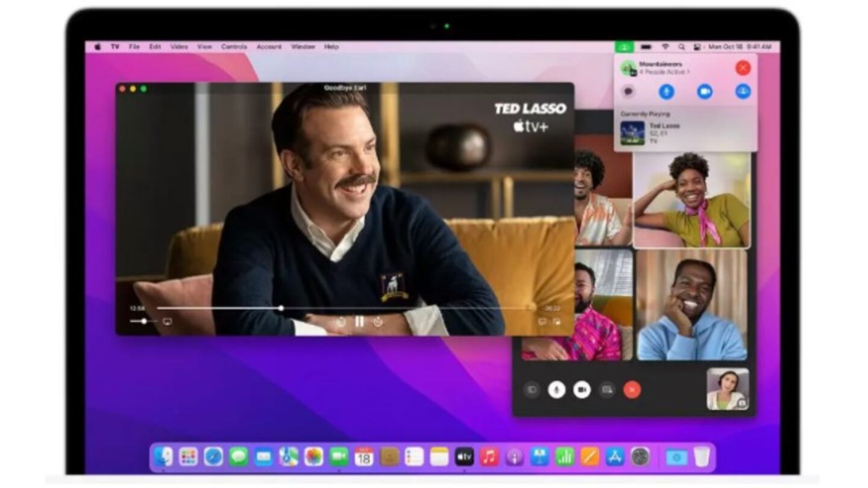Launch Safari from the Dock
The width and height of the screenshot is (868, 488).
(213, 457)
